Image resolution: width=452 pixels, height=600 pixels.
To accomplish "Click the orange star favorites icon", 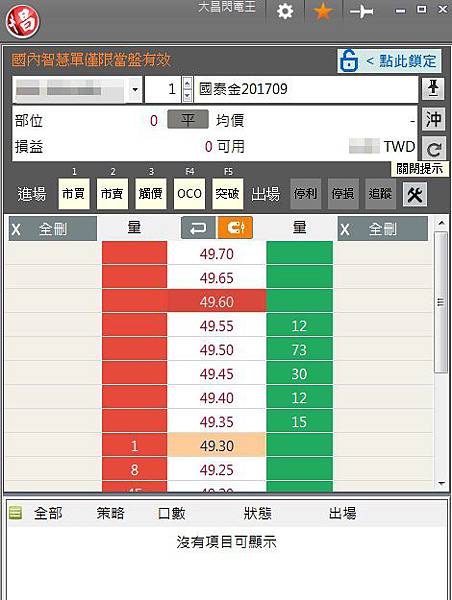I will pyautogui.click(x=323, y=11).
